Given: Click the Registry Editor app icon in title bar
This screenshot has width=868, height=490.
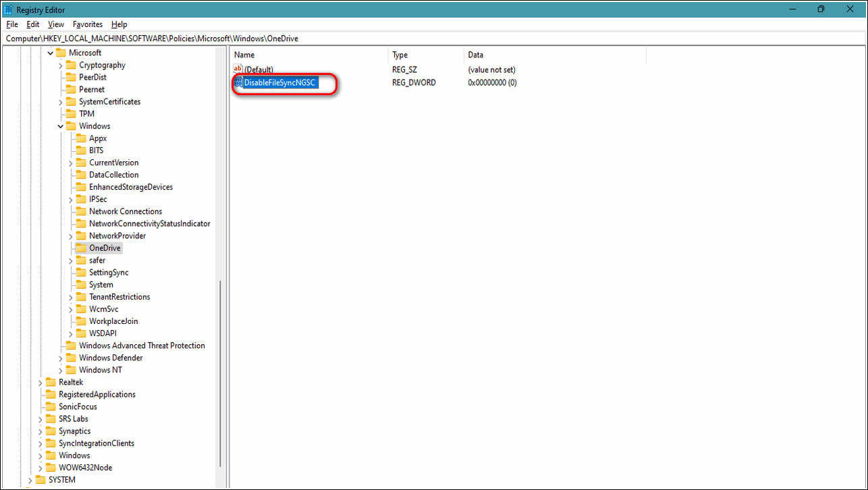Looking at the screenshot, I should pos(8,9).
